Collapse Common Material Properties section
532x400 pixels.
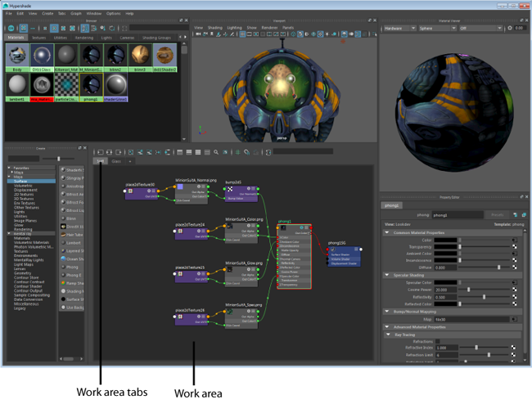tap(387, 232)
